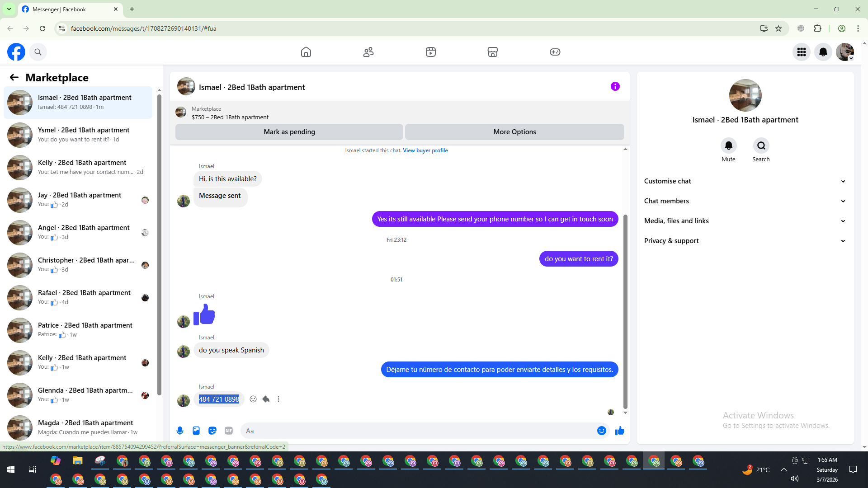Open the Marketplace tab in top navigation
The width and height of the screenshot is (868, 488).
point(493,52)
